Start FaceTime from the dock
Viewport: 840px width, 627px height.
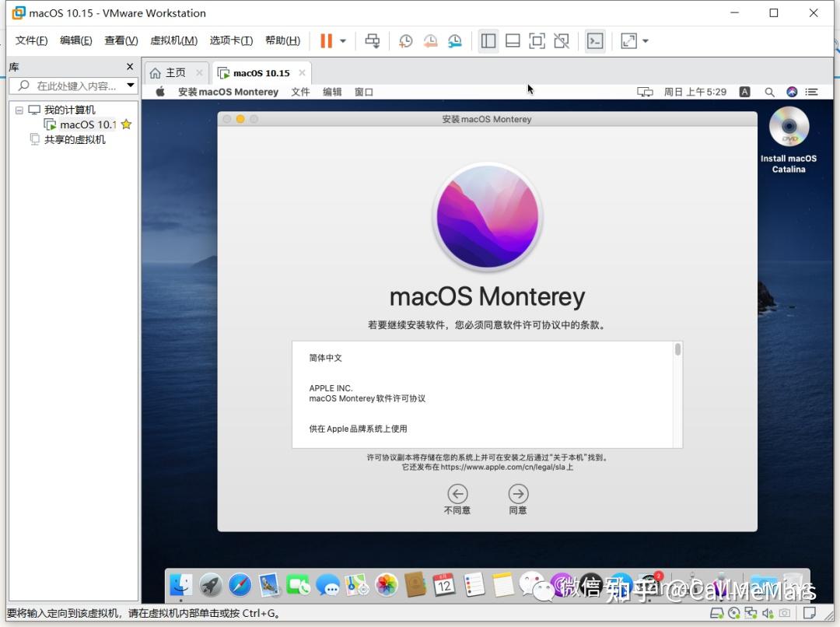tap(299, 585)
